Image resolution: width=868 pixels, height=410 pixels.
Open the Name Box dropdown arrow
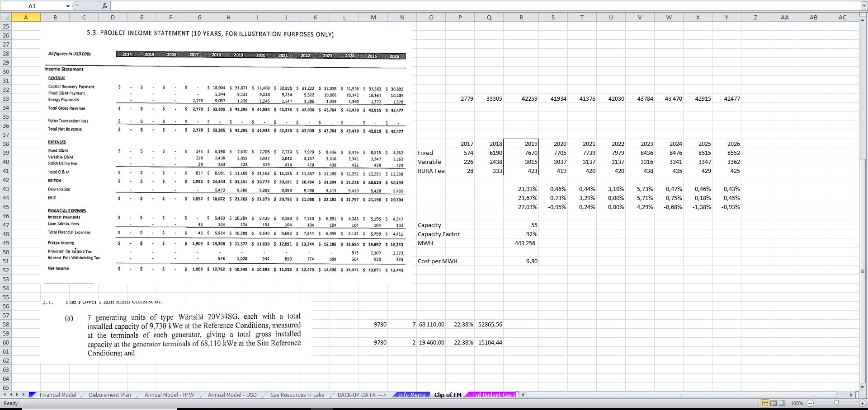pos(68,6)
